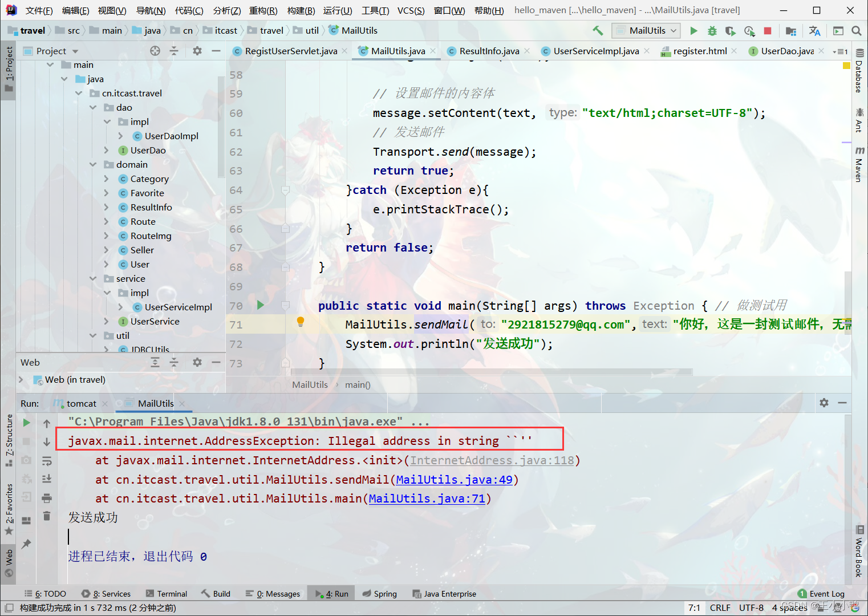The width and height of the screenshot is (868, 616).
Task: Open the profiler run icon
Action: coord(749,31)
